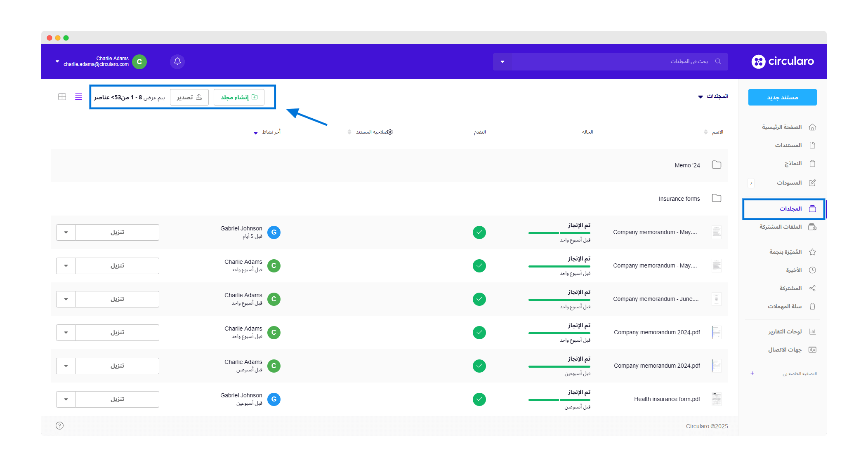
Task: Open the Memo '24 folder
Action: tap(687, 165)
